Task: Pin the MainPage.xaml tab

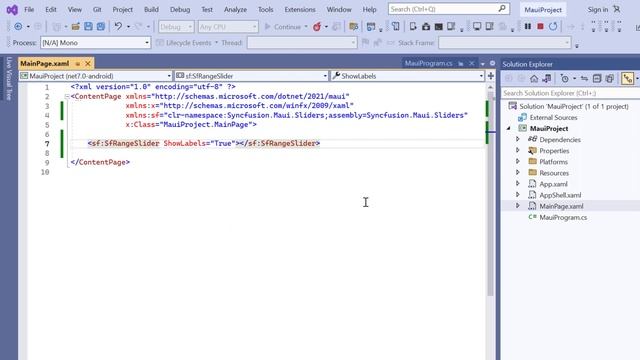Action: pyautogui.click(x=78, y=64)
